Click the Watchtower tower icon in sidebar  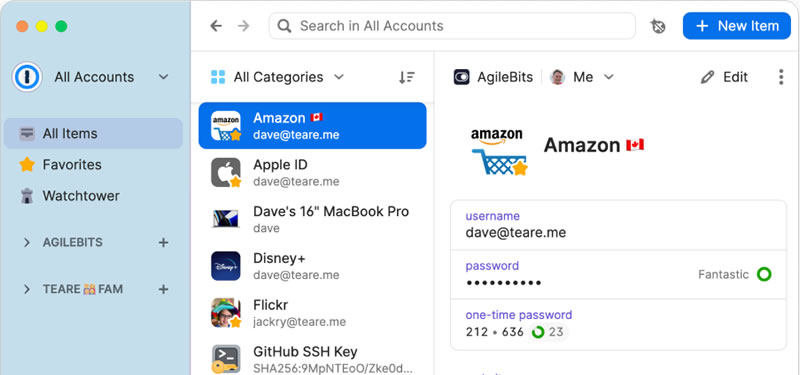coord(27,196)
